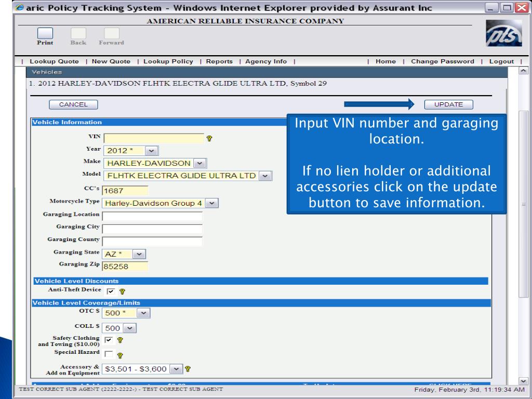This screenshot has width=532, height=399.
Task: Click the scrollbar down arrow
Action: click(x=524, y=381)
